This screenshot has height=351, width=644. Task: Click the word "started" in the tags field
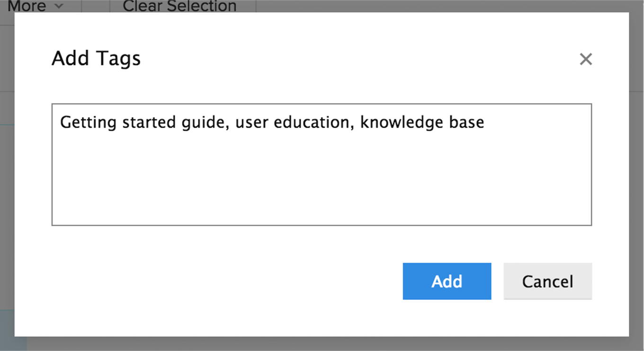pos(149,123)
